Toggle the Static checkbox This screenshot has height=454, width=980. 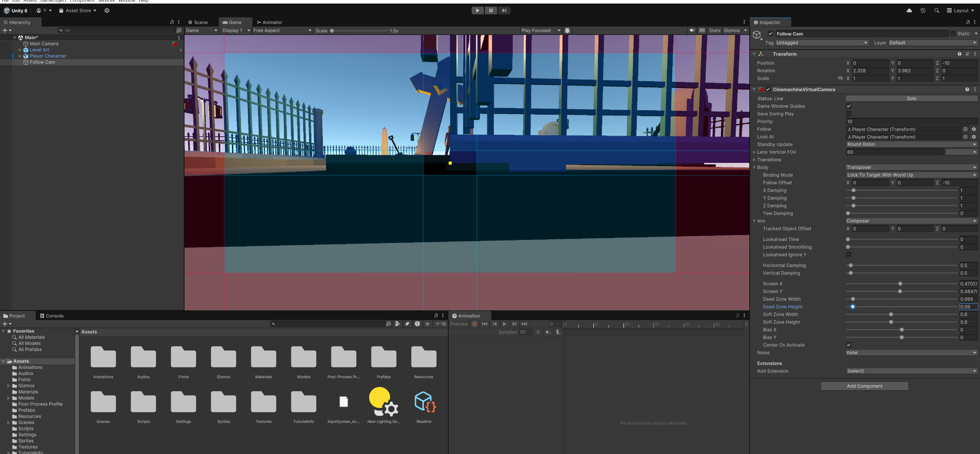point(953,33)
